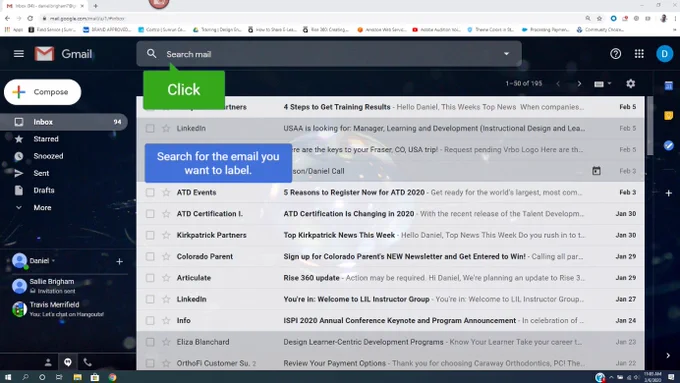Switch to Hangouts conversations icon
Screen dimensions: 680x383
coord(68,362)
